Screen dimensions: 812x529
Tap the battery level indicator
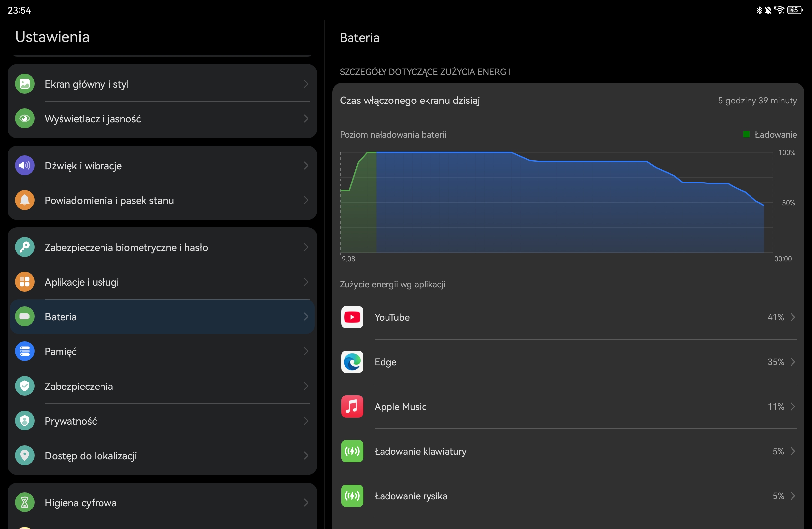tap(795, 10)
